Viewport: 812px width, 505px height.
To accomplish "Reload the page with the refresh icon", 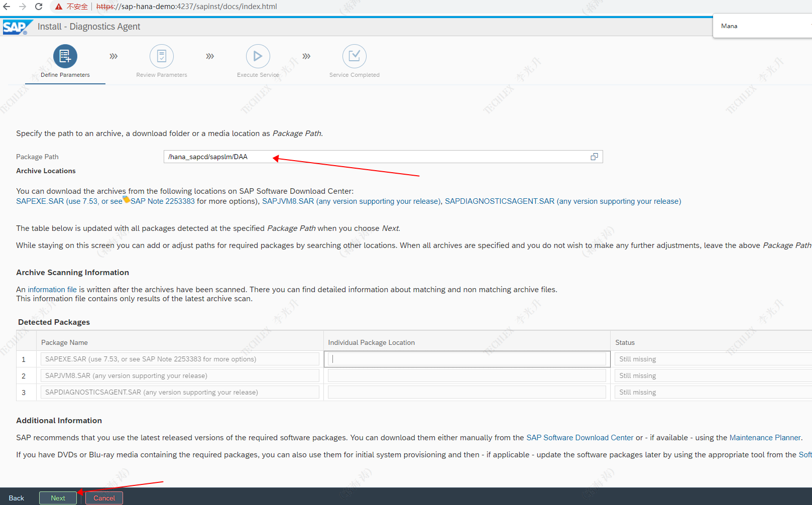I will point(39,7).
